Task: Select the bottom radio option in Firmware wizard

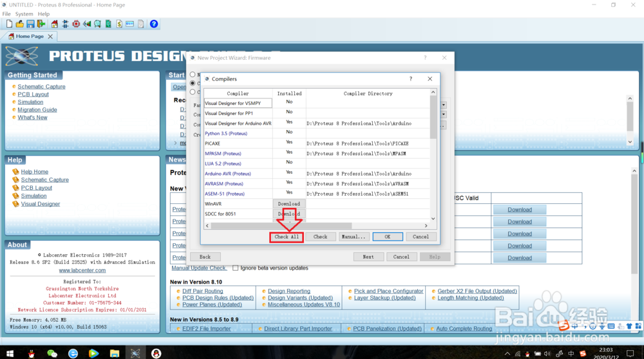Action: click(193, 92)
